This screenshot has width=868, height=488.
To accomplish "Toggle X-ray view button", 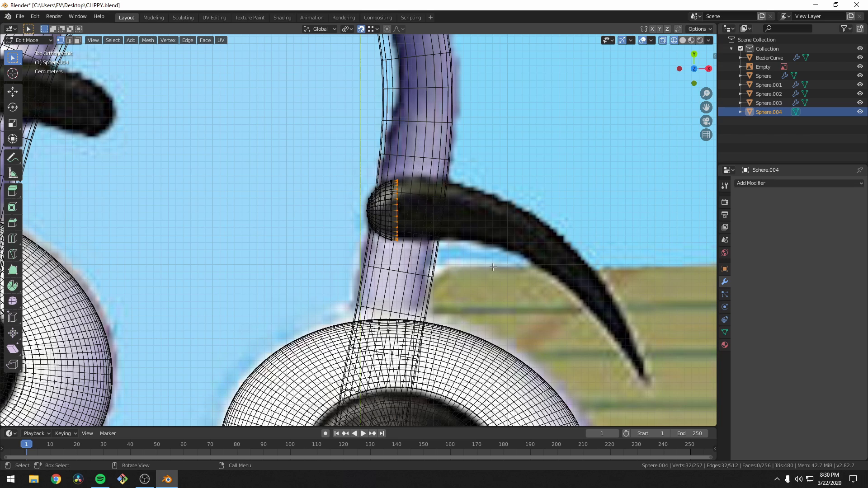I will tap(663, 40).
